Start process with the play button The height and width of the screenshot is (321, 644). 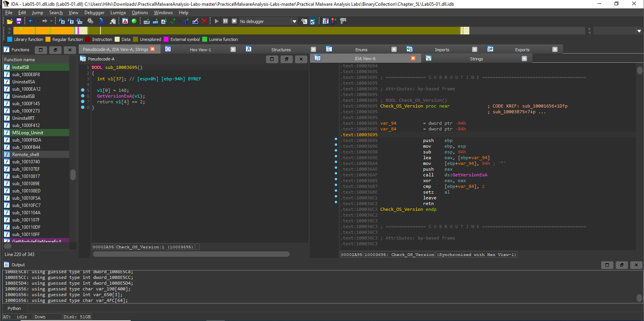pos(217,21)
